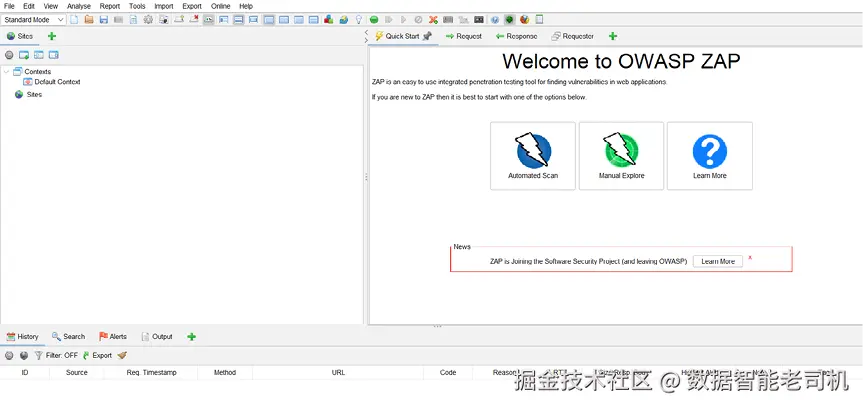Open the Standard Mode dropdown

pos(34,20)
